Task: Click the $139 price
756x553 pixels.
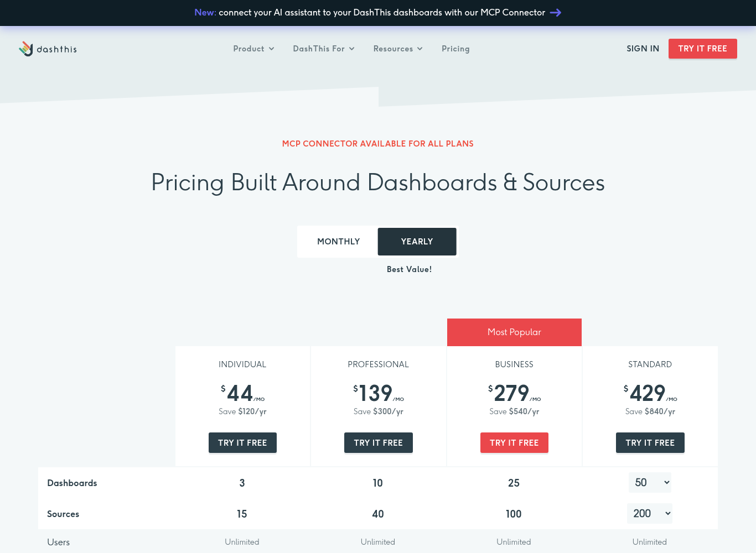Action: click(x=379, y=393)
